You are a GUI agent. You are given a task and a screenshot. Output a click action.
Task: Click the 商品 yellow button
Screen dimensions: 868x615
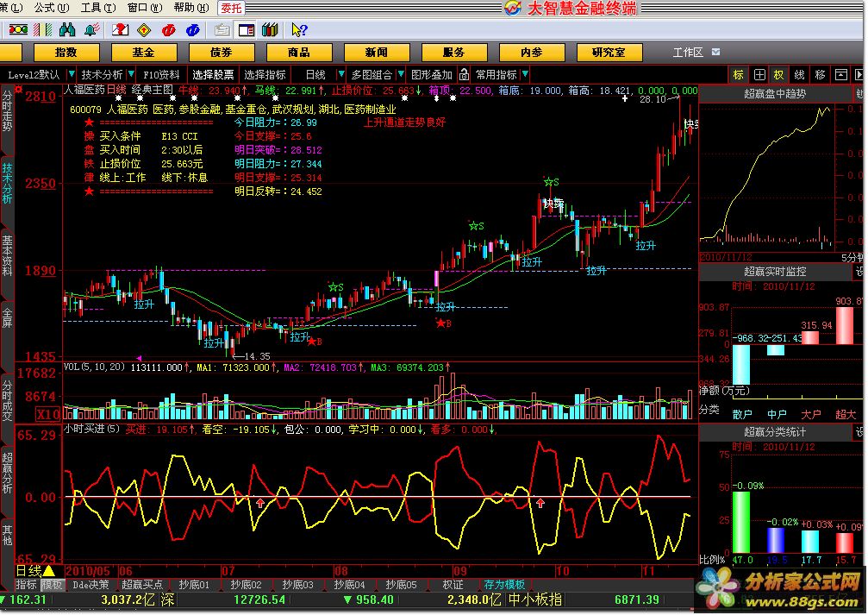pyautogui.click(x=299, y=53)
